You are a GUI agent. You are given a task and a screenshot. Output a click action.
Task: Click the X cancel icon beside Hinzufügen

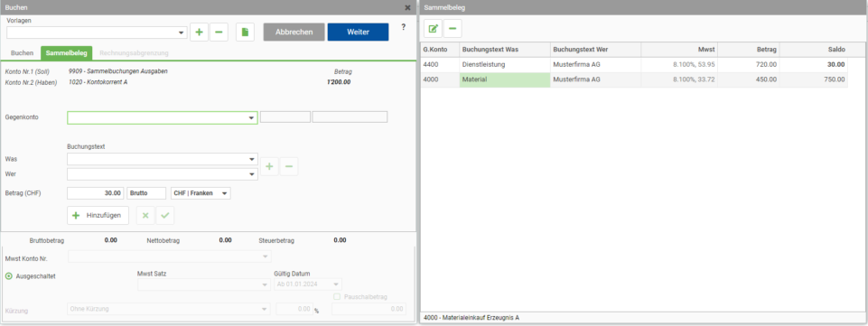pyautogui.click(x=145, y=215)
